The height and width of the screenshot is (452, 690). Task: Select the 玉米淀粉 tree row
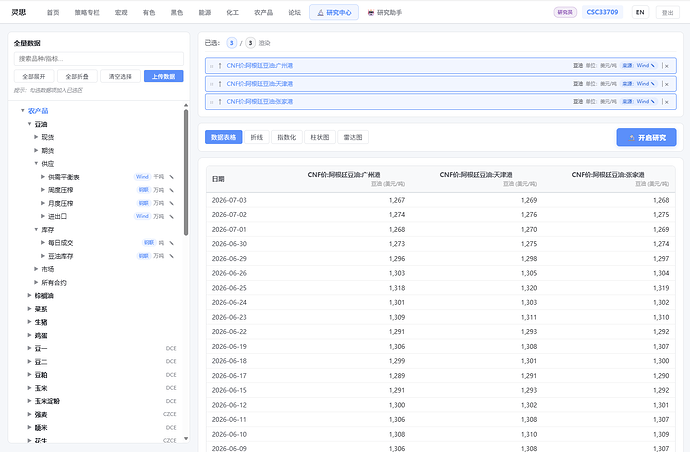pos(47,401)
